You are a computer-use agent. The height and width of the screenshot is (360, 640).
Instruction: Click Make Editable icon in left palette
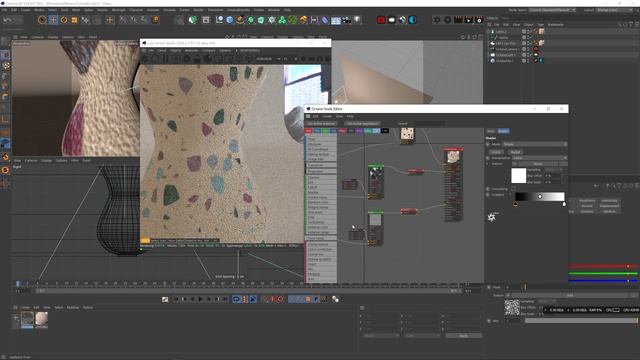(x=5, y=42)
